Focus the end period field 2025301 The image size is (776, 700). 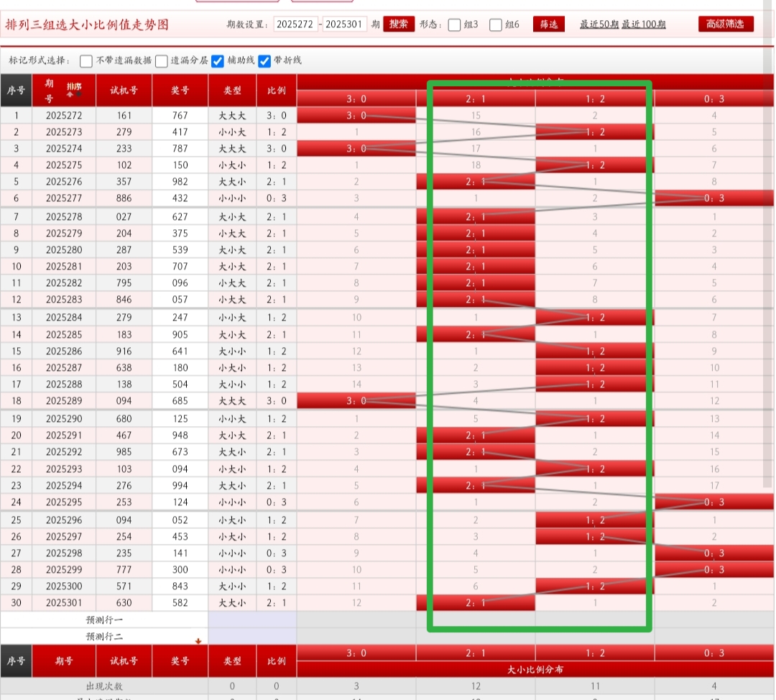point(345,24)
